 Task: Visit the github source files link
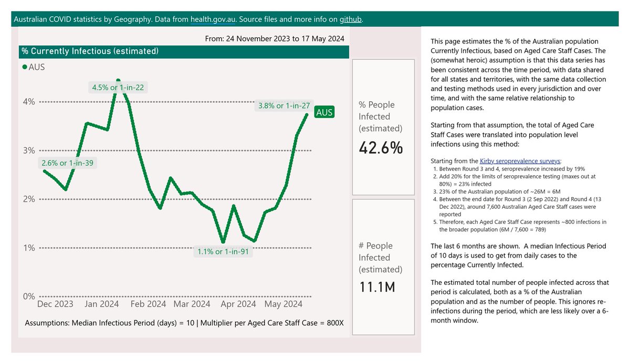(x=350, y=19)
